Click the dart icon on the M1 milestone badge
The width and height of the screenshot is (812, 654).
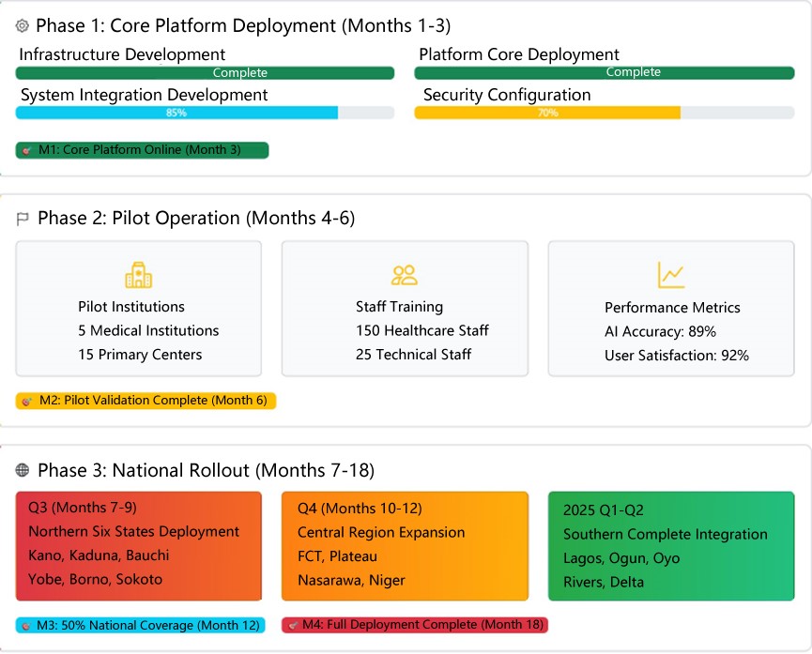pyautogui.click(x=25, y=149)
